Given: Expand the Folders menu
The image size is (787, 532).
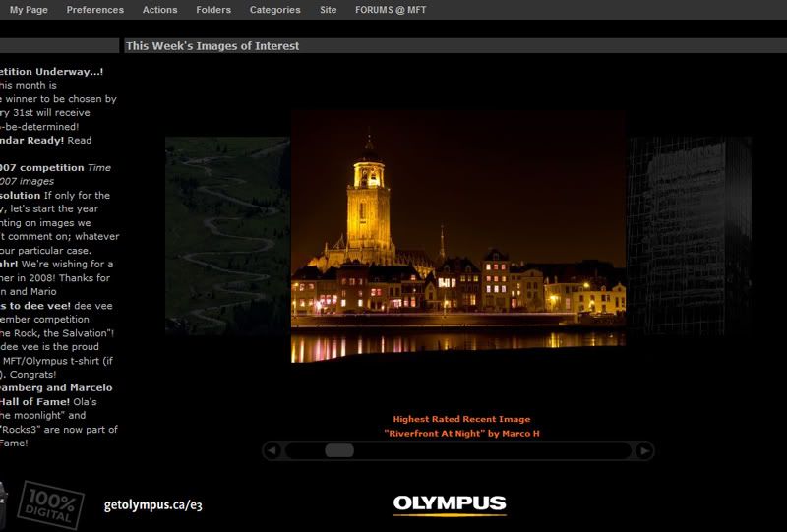Looking at the screenshot, I should tap(213, 10).
